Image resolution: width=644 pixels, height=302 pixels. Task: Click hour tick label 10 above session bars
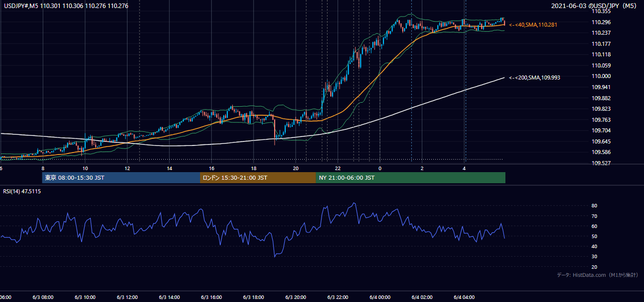(85, 168)
